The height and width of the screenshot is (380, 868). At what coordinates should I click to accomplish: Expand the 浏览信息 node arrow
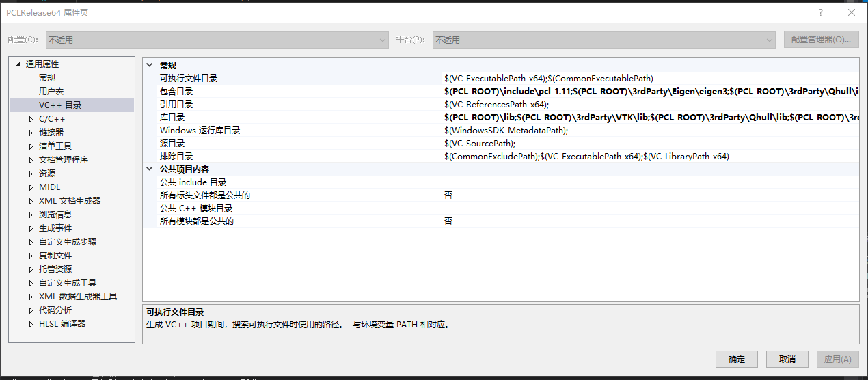31,215
